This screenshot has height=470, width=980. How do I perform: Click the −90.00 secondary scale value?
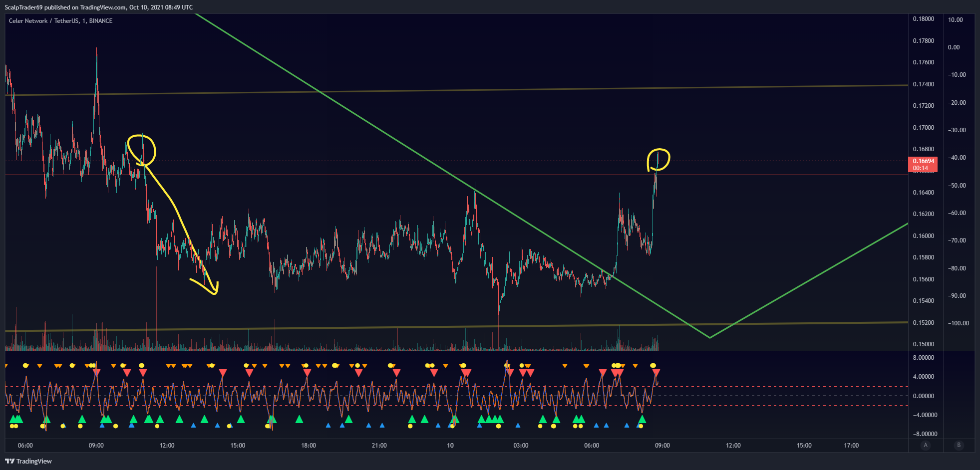pos(957,296)
